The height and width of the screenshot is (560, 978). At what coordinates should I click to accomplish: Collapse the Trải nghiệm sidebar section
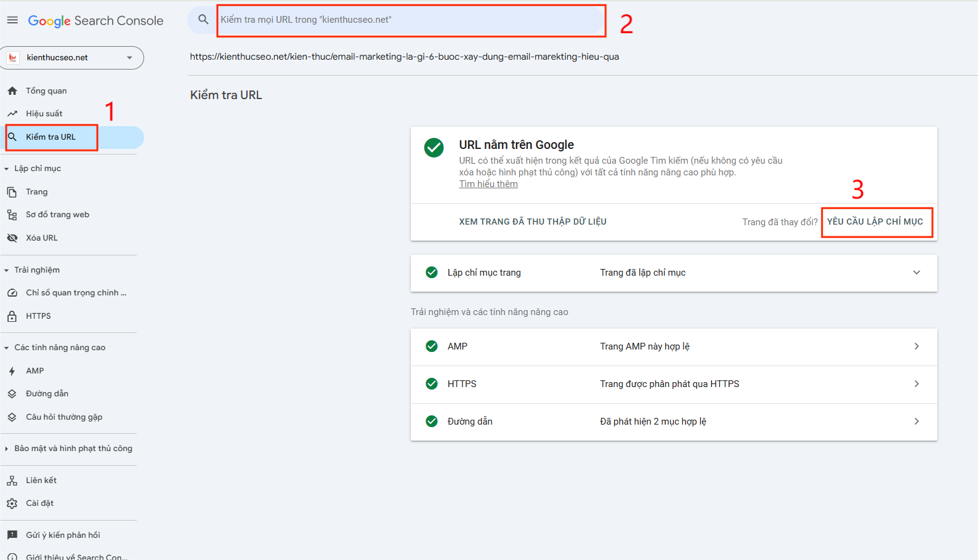(6, 270)
